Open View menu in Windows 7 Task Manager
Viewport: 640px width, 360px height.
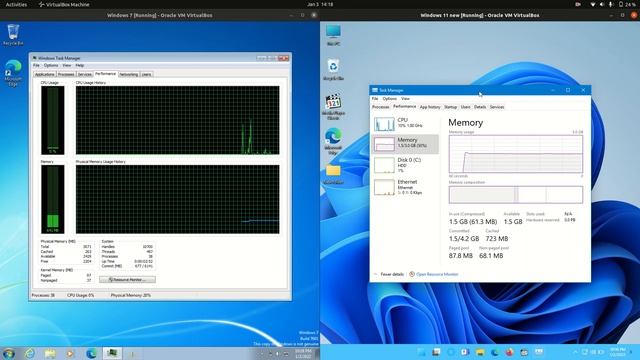(x=67, y=65)
